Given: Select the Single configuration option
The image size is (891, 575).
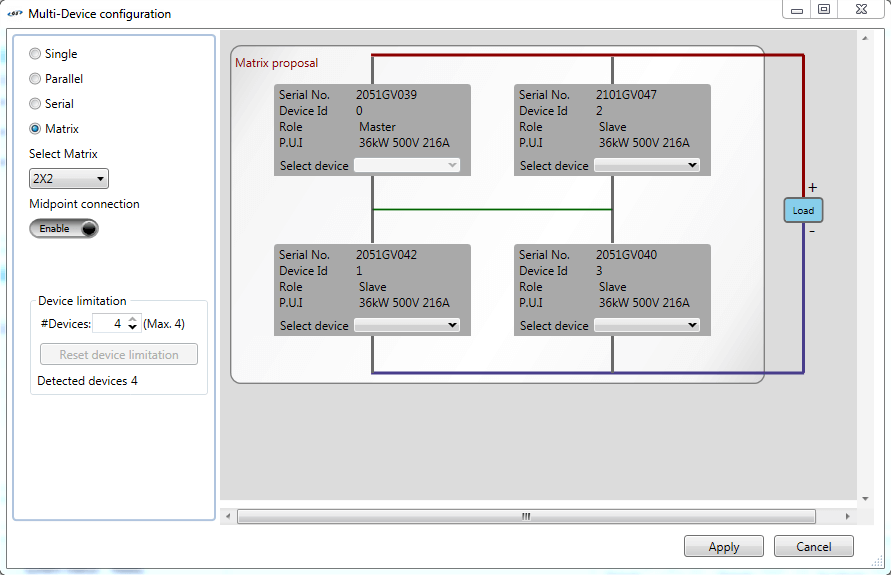Looking at the screenshot, I should [x=36, y=54].
